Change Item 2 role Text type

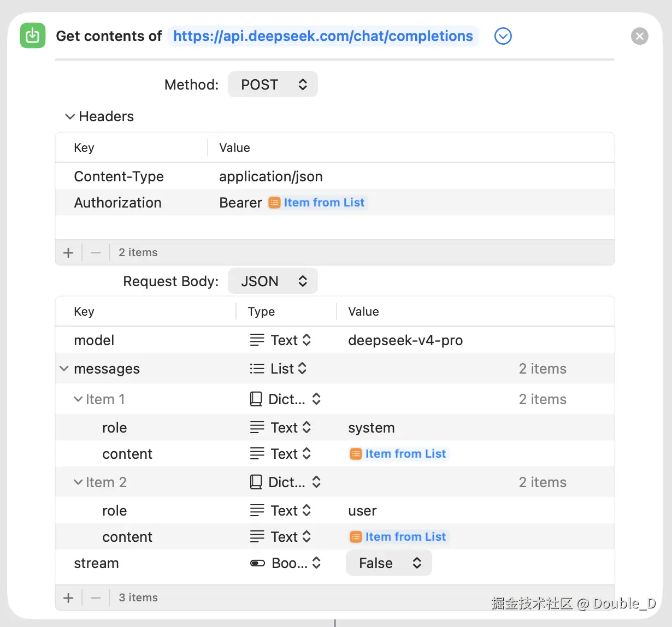coord(280,511)
